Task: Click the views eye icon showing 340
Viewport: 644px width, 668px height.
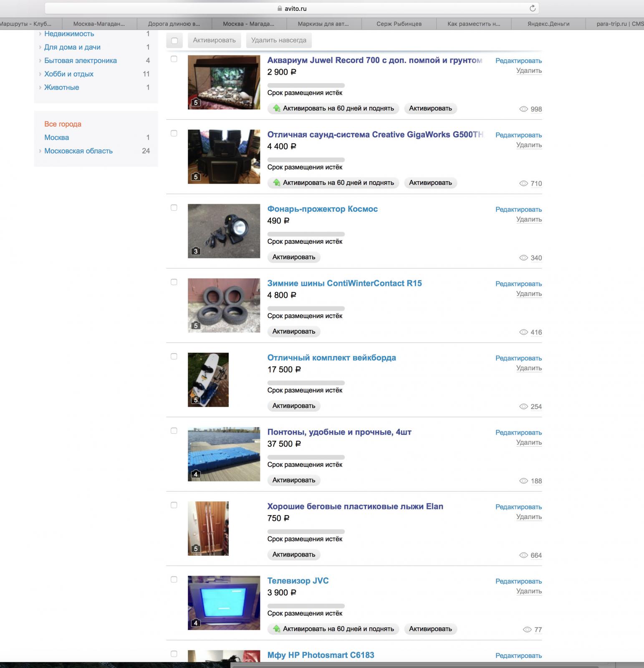Action: click(523, 258)
